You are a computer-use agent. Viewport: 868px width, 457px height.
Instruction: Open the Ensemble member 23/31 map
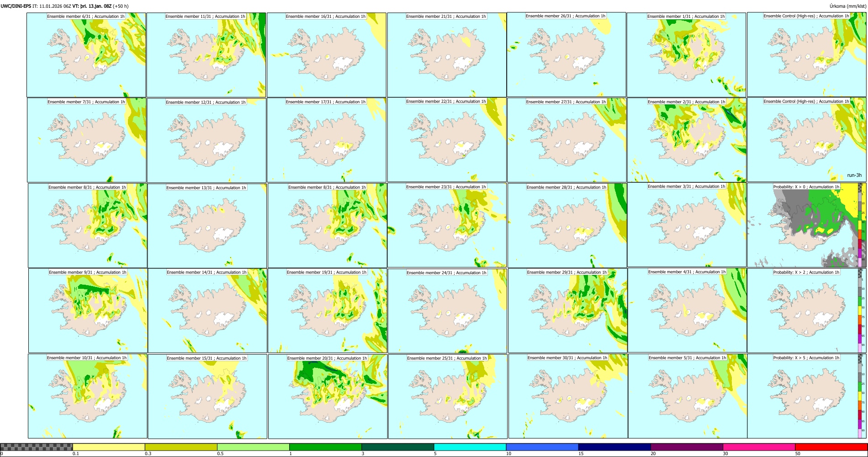tap(447, 225)
